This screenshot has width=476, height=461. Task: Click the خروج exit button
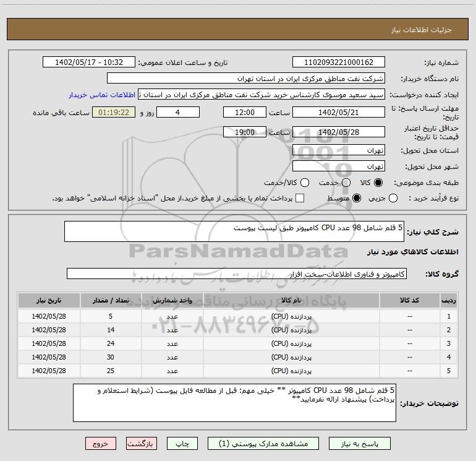pos(101,444)
